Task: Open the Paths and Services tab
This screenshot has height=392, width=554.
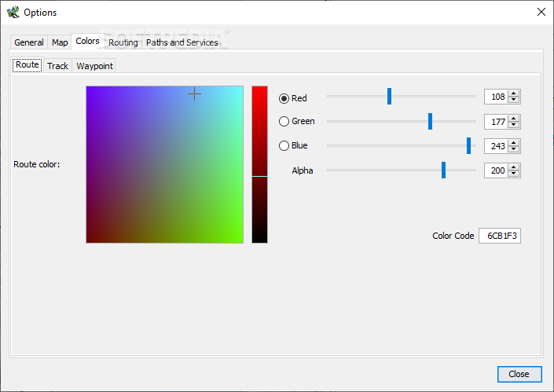Action: point(182,42)
